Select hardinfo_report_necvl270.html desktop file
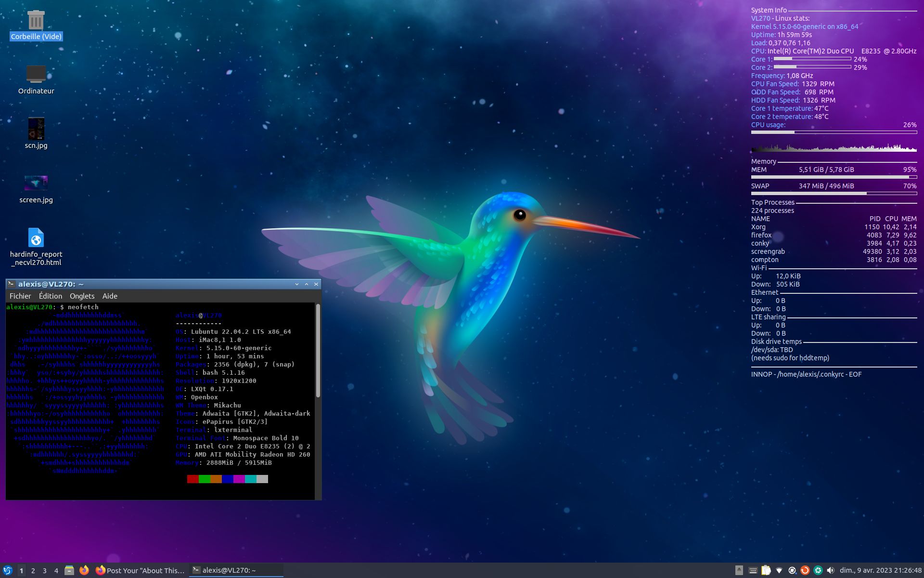The height and width of the screenshot is (578, 924). pos(36,238)
